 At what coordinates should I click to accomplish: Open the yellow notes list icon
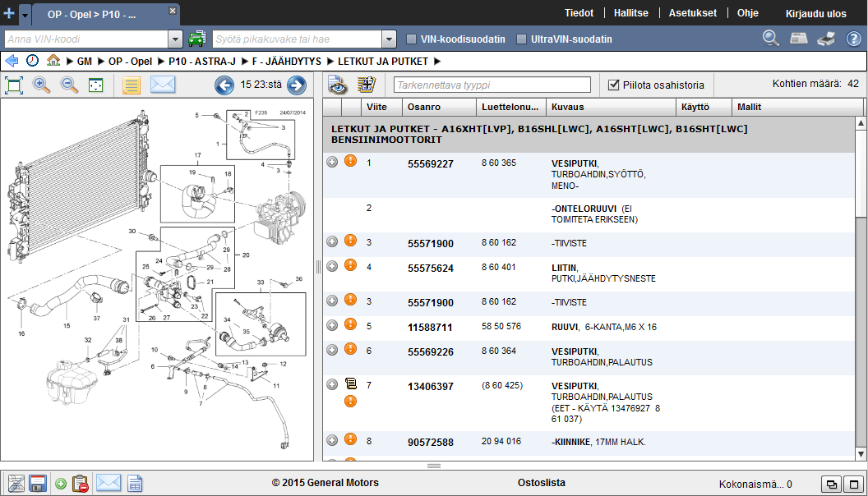tap(132, 85)
